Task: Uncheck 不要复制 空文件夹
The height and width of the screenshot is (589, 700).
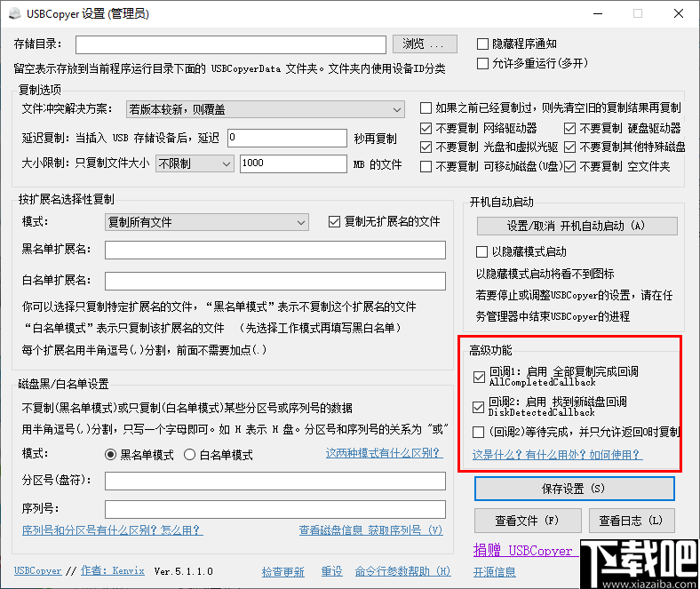Action: (569, 166)
